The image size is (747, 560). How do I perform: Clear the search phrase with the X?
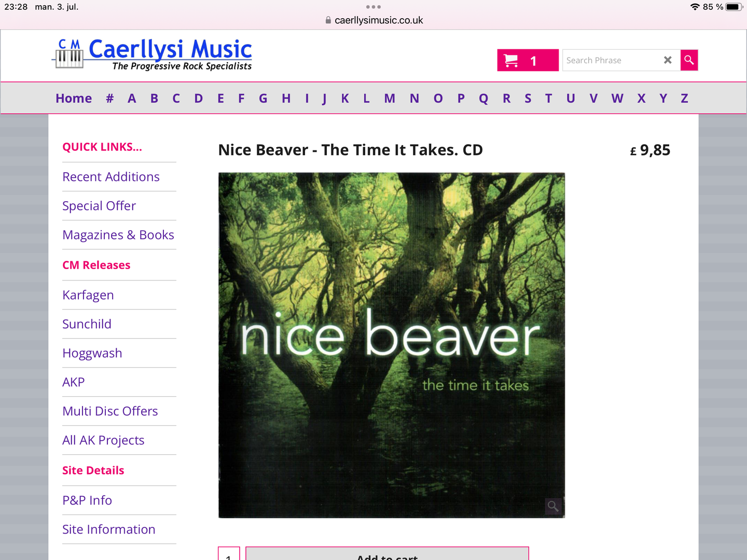click(668, 60)
